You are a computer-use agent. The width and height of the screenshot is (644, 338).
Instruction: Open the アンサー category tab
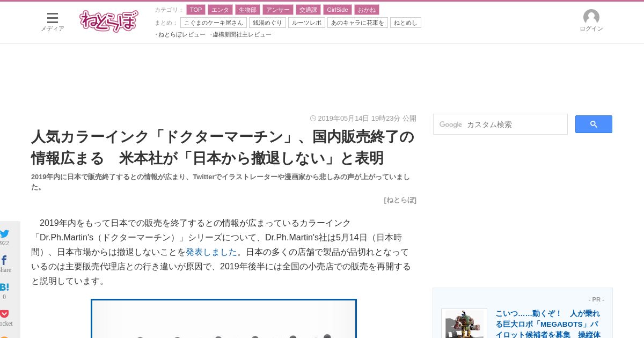tap(278, 10)
